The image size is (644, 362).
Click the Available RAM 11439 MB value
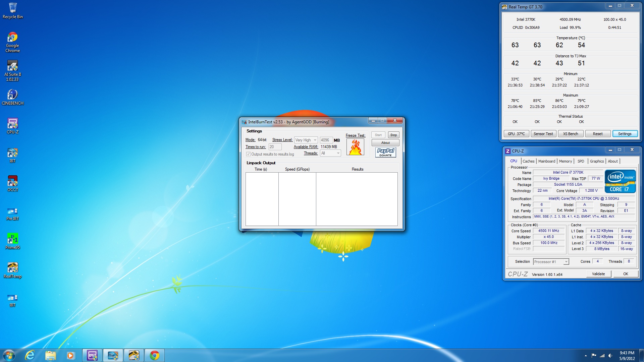tap(329, 147)
